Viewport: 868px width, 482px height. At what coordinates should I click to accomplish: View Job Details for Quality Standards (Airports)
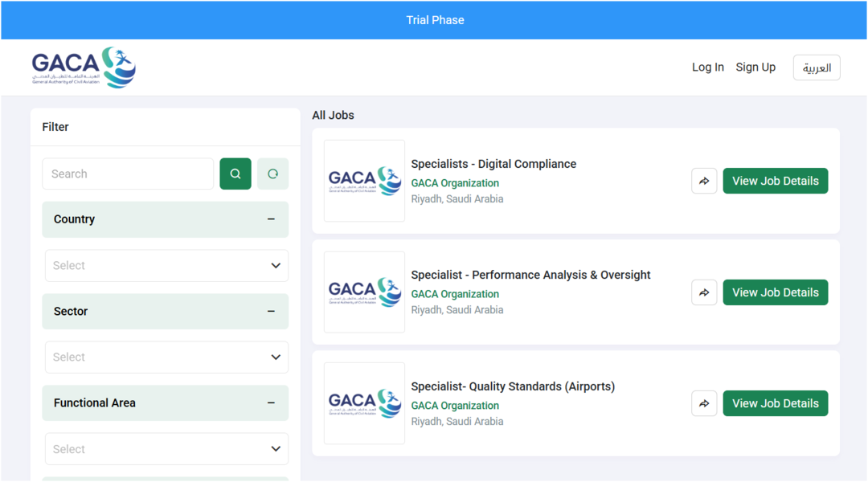[776, 403]
